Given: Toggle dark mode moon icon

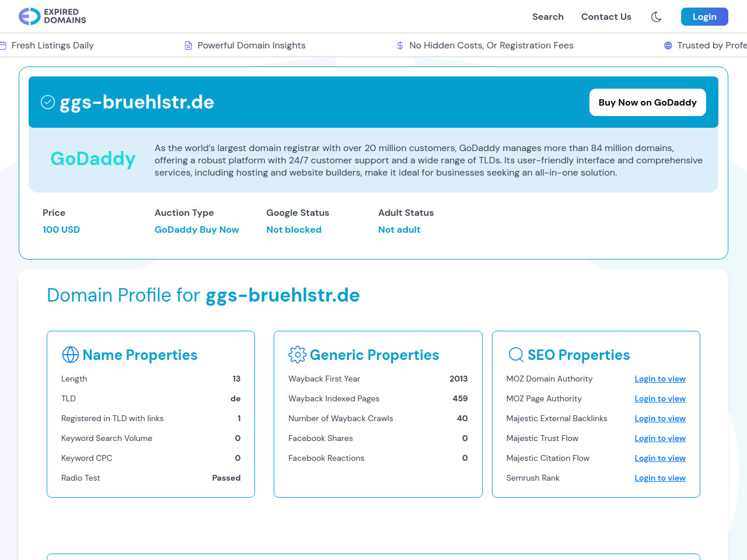Looking at the screenshot, I should pos(656,17).
